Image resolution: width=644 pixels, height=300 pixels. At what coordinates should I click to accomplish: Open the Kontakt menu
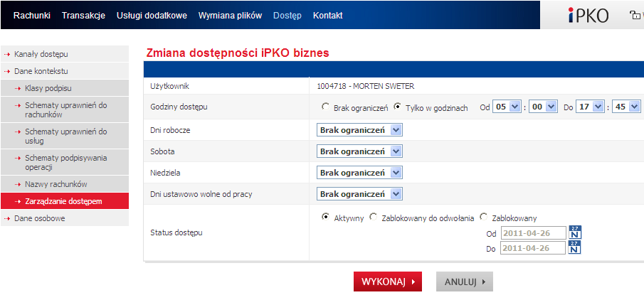(328, 16)
